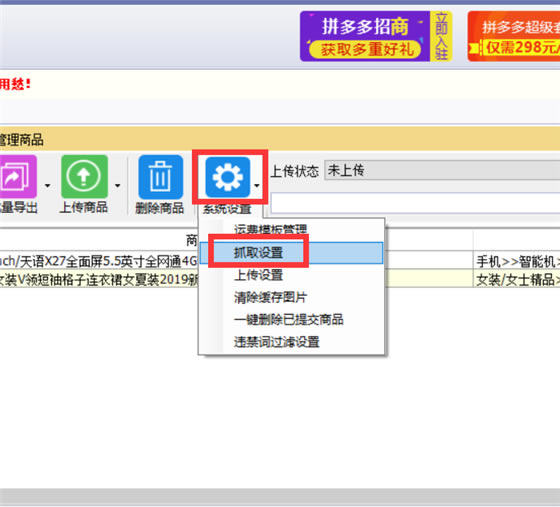
Task: Click the 拼多多招商 purple banner
Action: click(365, 36)
